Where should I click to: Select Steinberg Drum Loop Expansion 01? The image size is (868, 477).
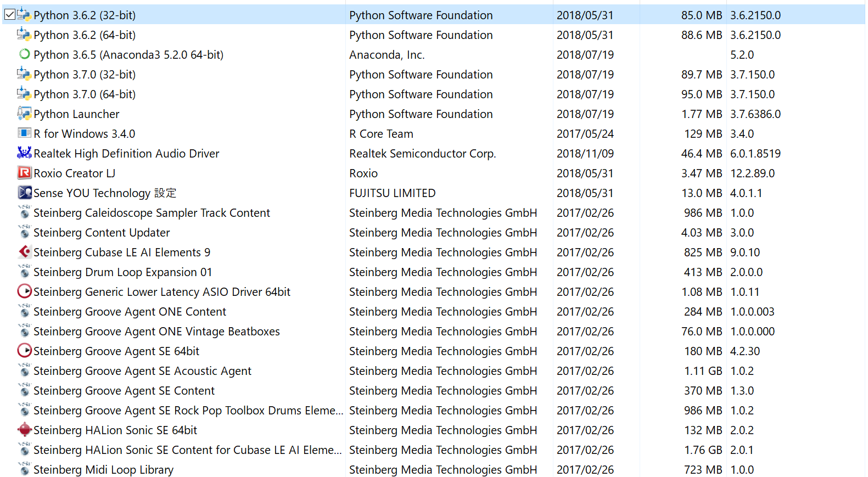coord(122,272)
